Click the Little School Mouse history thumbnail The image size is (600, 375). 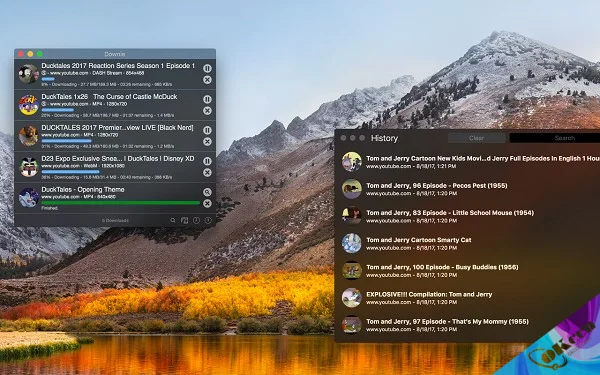pyautogui.click(x=352, y=216)
